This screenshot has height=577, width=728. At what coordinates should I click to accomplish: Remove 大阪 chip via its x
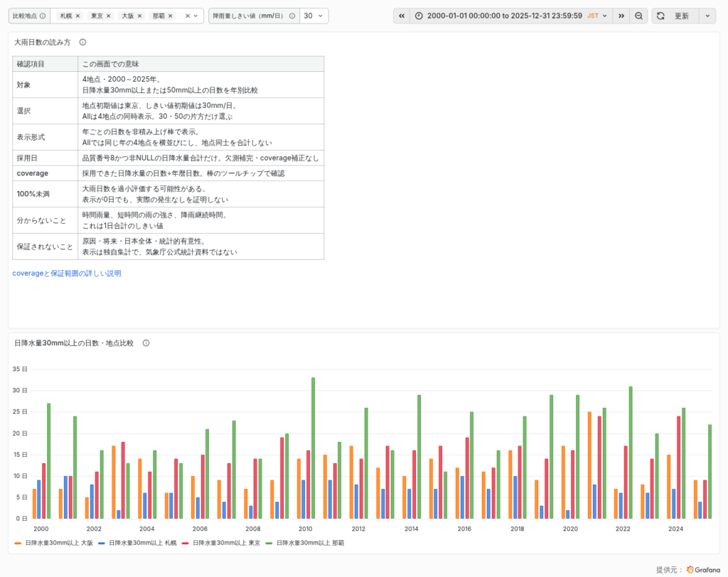(139, 16)
